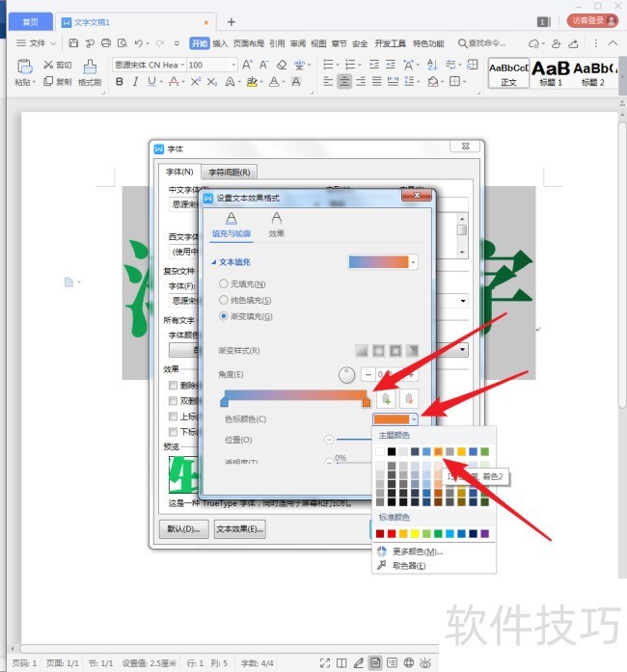
Task: Remove gradient stop with delete icon
Action: tap(409, 398)
